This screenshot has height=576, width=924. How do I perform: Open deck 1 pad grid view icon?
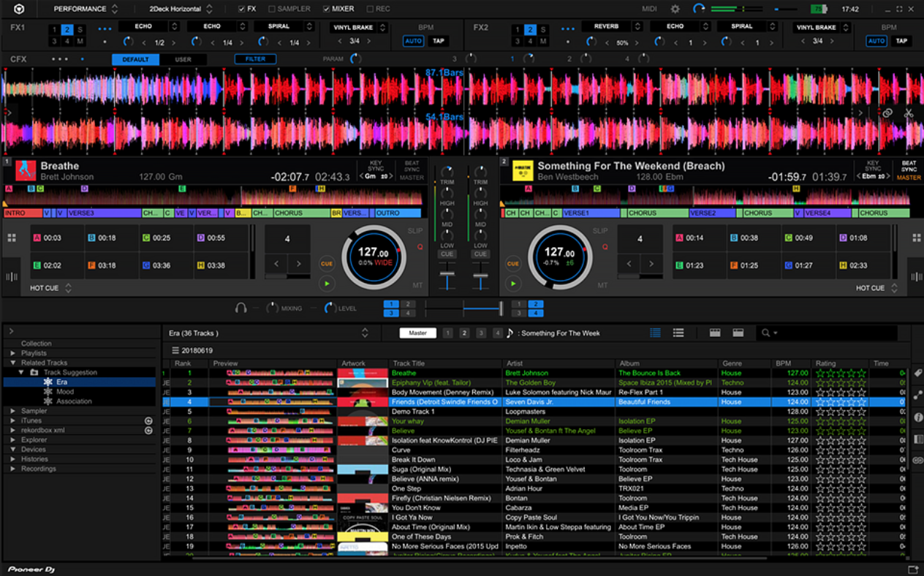[x=11, y=238]
